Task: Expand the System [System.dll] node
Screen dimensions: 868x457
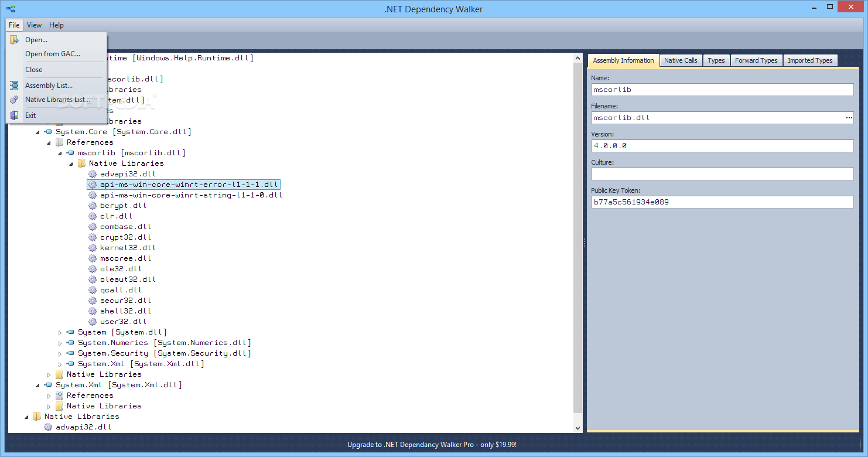Action: point(60,332)
